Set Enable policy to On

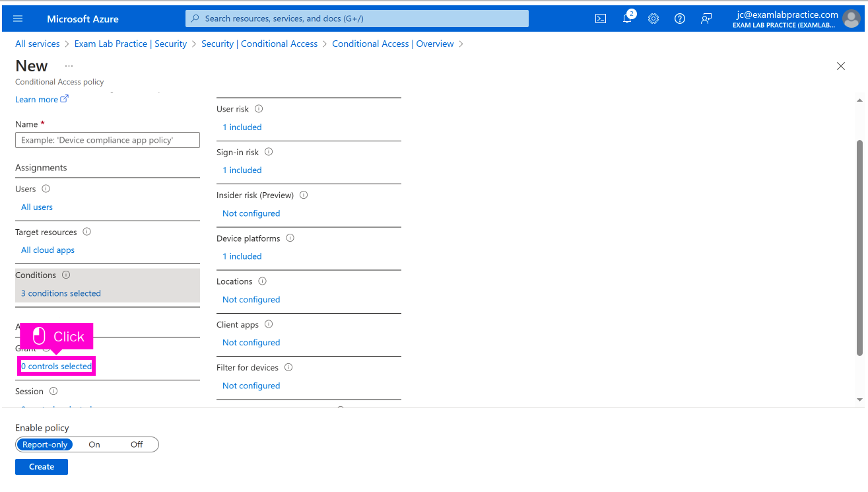click(x=94, y=444)
